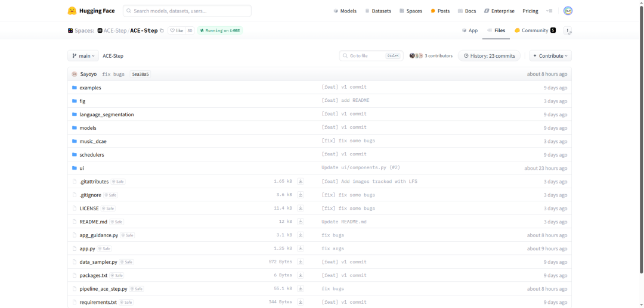Open the ui folder

[82, 168]
